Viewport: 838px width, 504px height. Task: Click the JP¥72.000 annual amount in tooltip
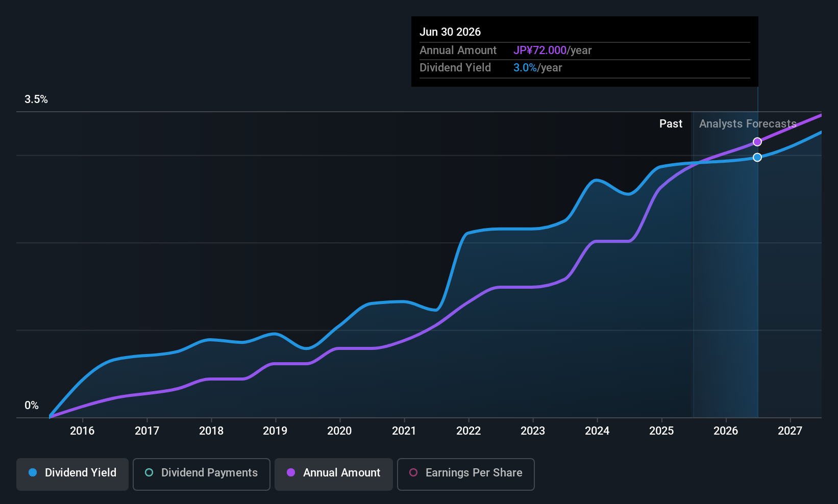540,51
